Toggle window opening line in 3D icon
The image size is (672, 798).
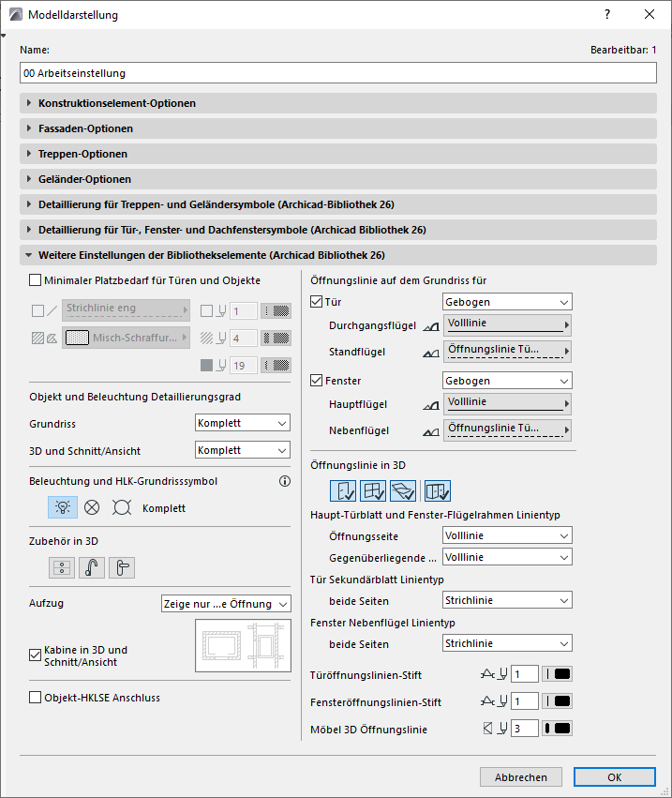[x=373, y=491]
